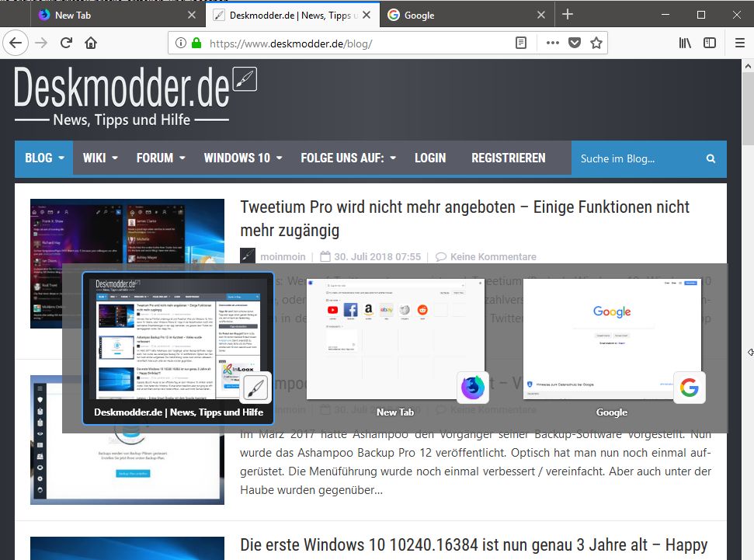Select Google preview in tab switcher
Screen dimensions: 754x560
pos(612,348)
